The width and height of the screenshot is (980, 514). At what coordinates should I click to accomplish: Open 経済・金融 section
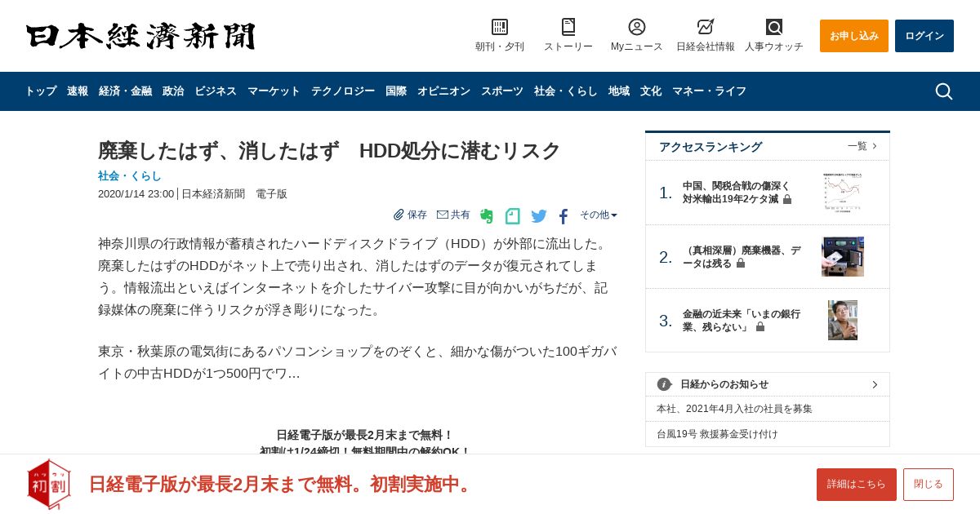(125, 91)
